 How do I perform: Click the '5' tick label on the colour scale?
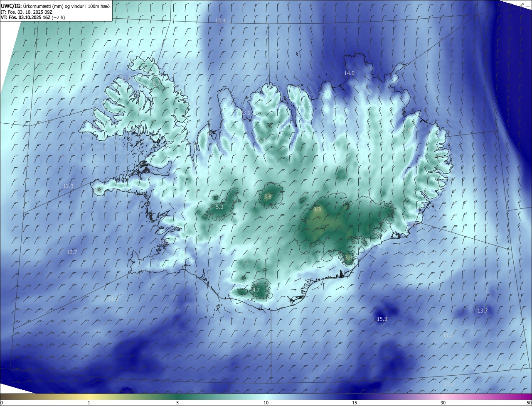pyautogui.click(x=177, y=403)
